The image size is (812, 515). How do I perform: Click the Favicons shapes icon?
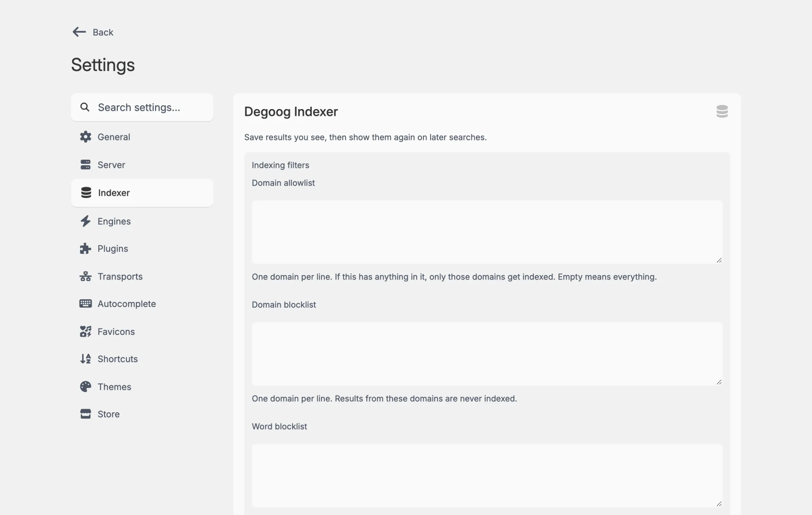click(x=85, y=331)
